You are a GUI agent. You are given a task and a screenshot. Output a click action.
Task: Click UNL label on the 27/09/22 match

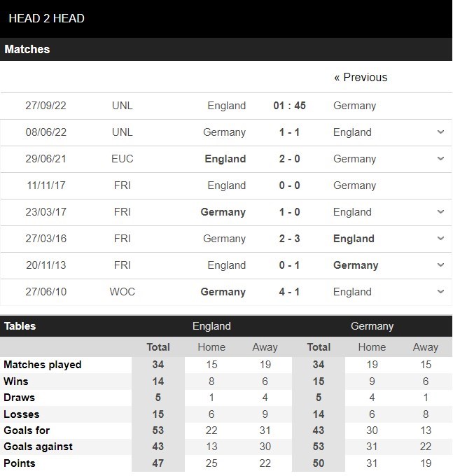click(x=122, y=106)
